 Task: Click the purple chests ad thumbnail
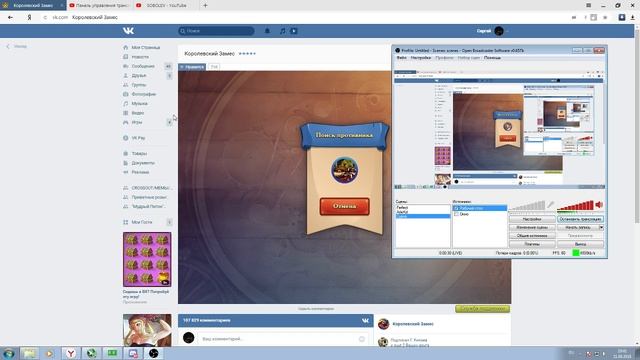tap(147, 260)
